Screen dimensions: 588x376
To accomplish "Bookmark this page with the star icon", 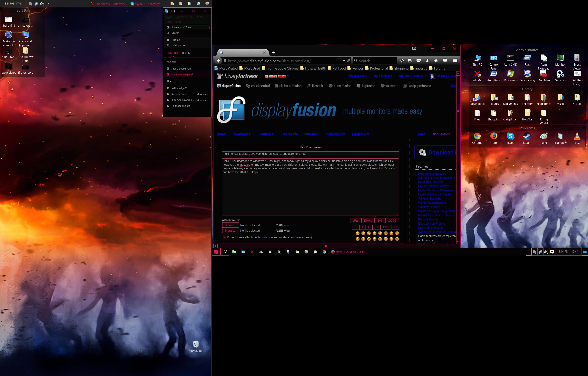I will tap(402, 61).
